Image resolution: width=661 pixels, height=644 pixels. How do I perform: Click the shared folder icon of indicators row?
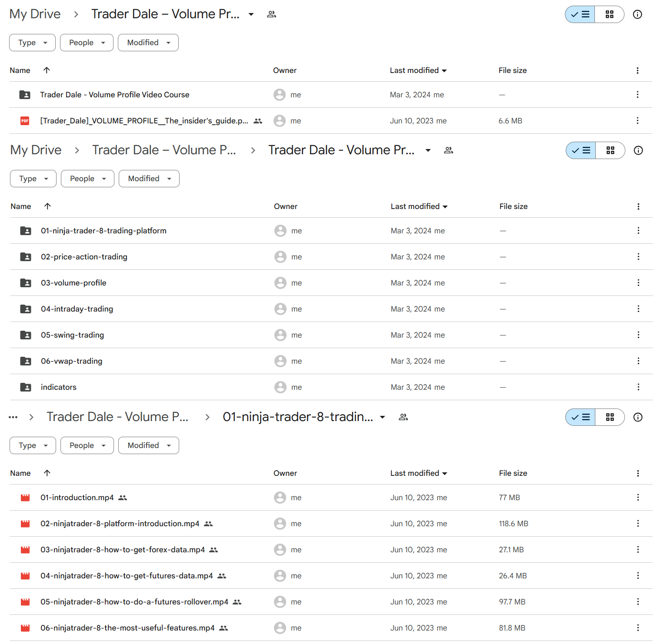(26, 387)
